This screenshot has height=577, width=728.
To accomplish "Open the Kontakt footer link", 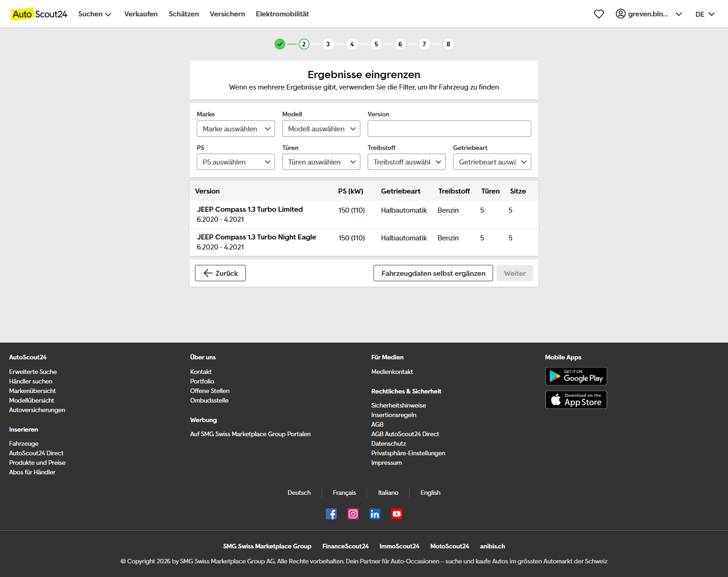I will (x=201, y=372).
